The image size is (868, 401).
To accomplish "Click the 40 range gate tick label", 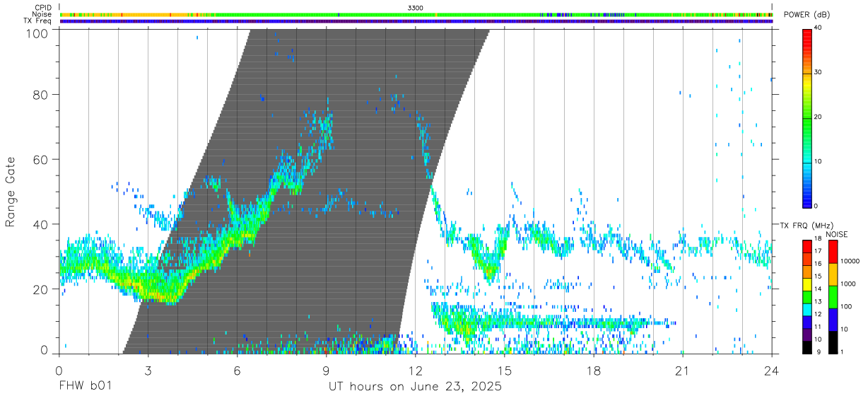I will (x=41, y=224).
